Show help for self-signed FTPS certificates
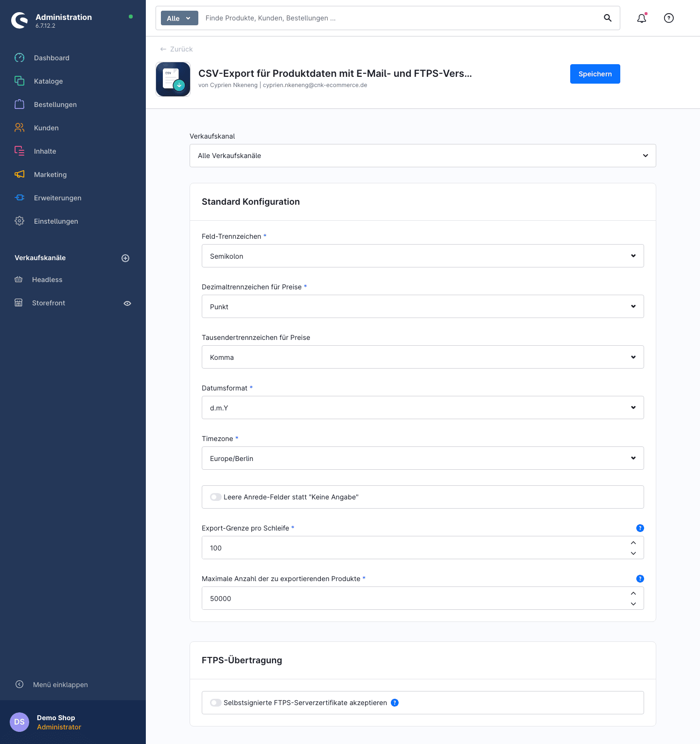The image size is (700, 744). point(395,703)
